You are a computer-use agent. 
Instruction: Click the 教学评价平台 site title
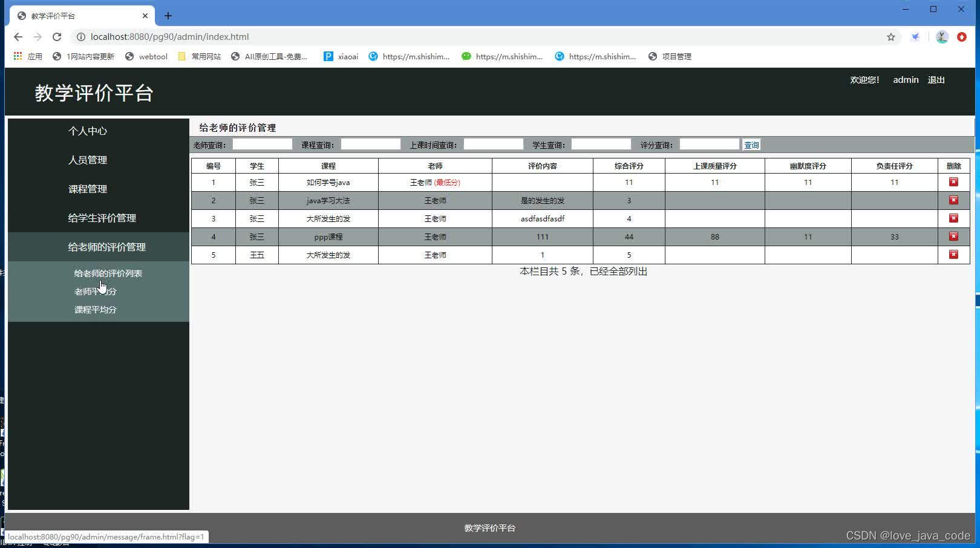point(94,93)
